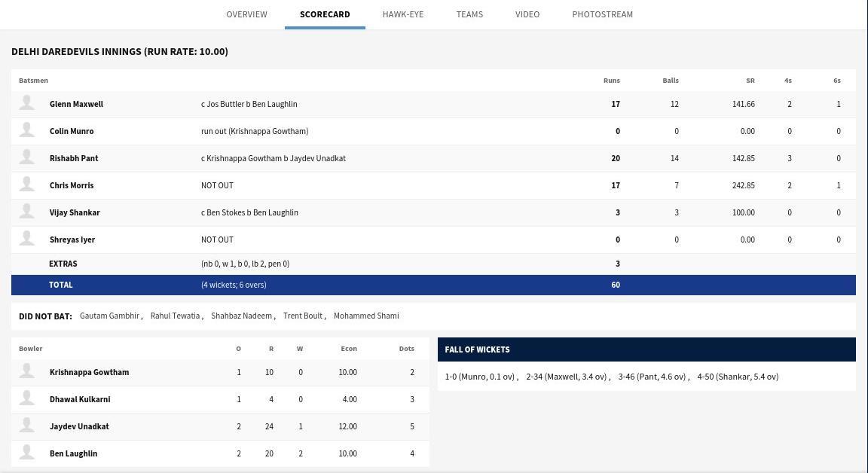Click Colin Munro's avatar icon

point(26,130)
